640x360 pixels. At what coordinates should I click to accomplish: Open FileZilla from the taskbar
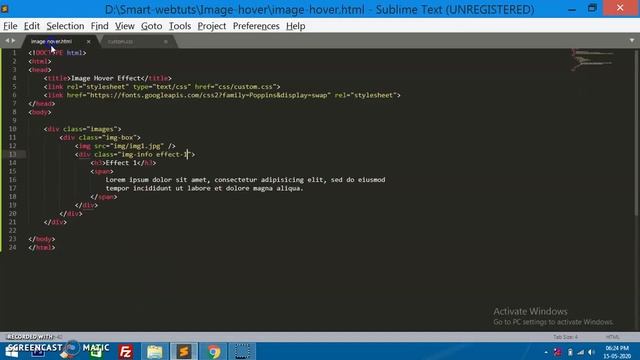(x=126, y=351)
